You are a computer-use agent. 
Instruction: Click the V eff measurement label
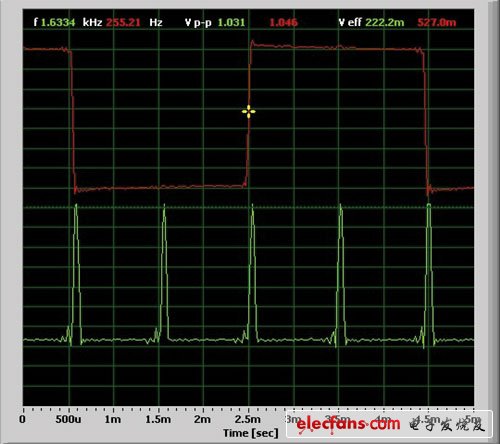350,22
